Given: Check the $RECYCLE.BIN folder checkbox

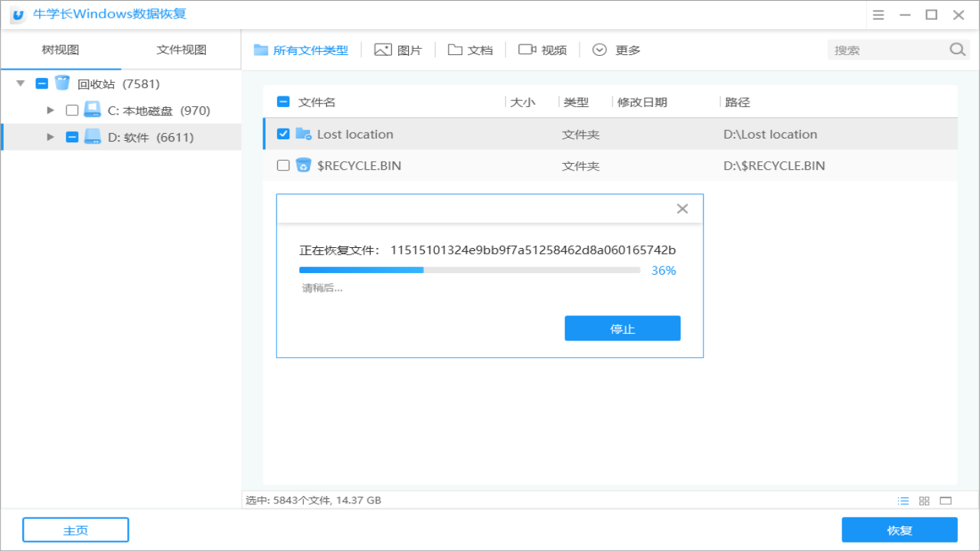Looking at the screenshot, I should (283, 165).
